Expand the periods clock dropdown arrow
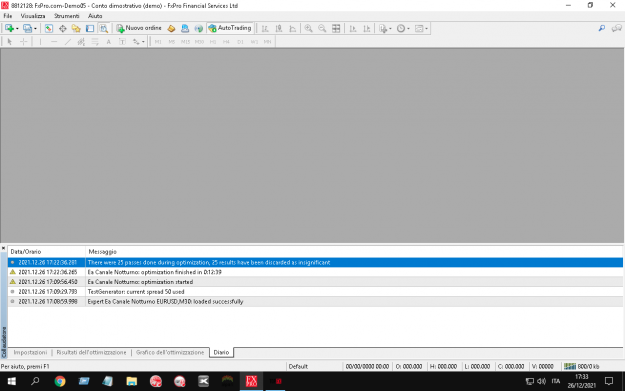This screenshot has height=391, width=625. click(408, 29)
